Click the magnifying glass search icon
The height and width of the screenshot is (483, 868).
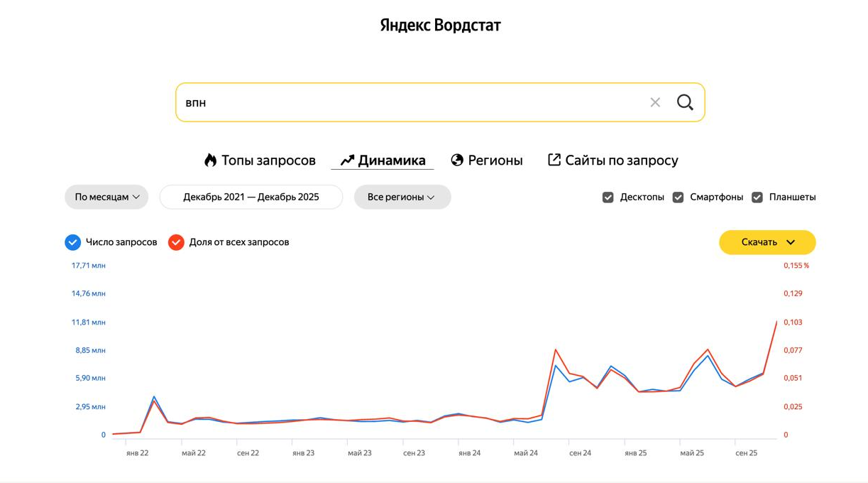[x=685, y=102]
